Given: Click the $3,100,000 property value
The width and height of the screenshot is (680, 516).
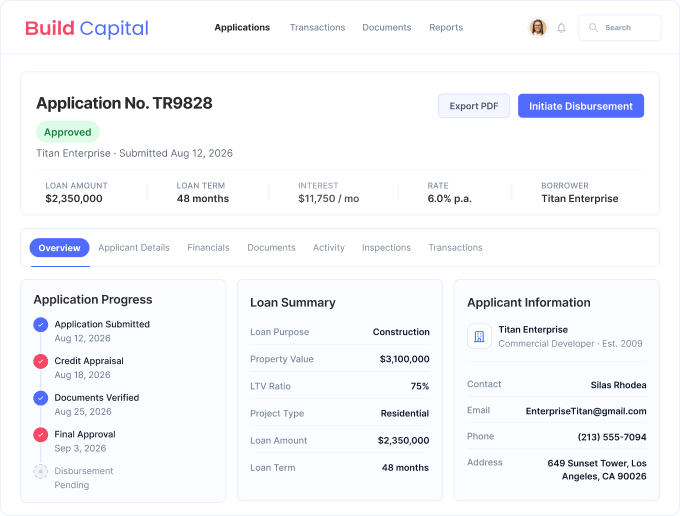Looking at the screenshot, I should [404, 359].
